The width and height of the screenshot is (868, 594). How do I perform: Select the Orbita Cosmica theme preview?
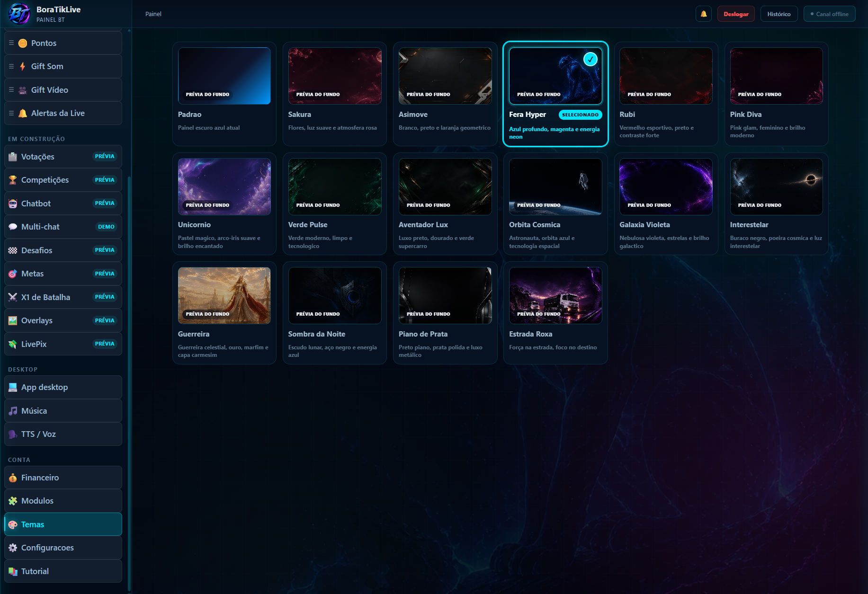(x=555, y=186)
